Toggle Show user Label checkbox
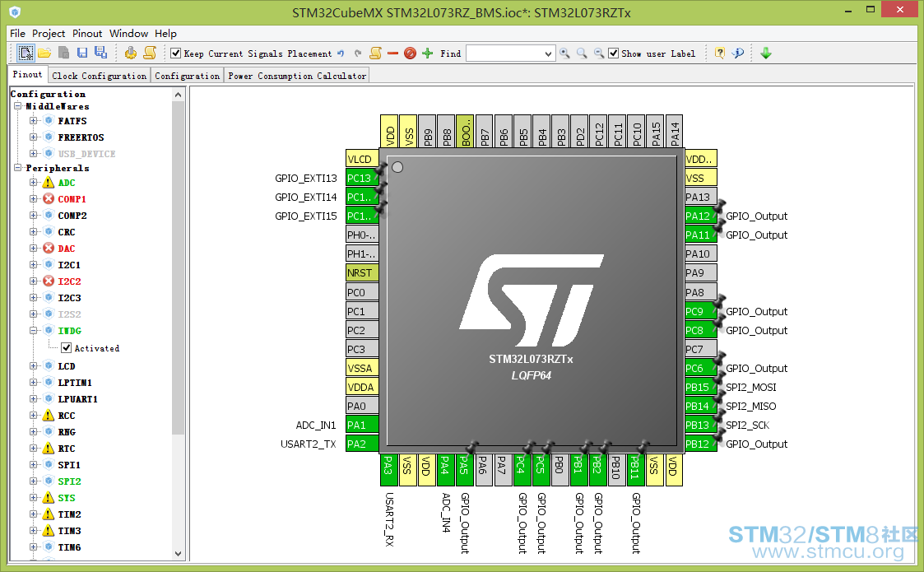Image resolution: width=924 pixels, height=572 pixels. click(614, 53)
